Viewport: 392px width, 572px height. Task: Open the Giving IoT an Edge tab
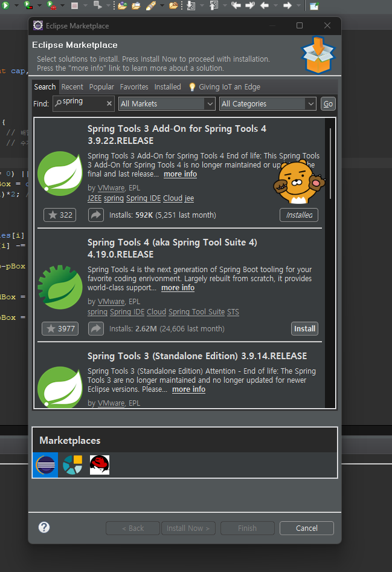coord(225,87)
